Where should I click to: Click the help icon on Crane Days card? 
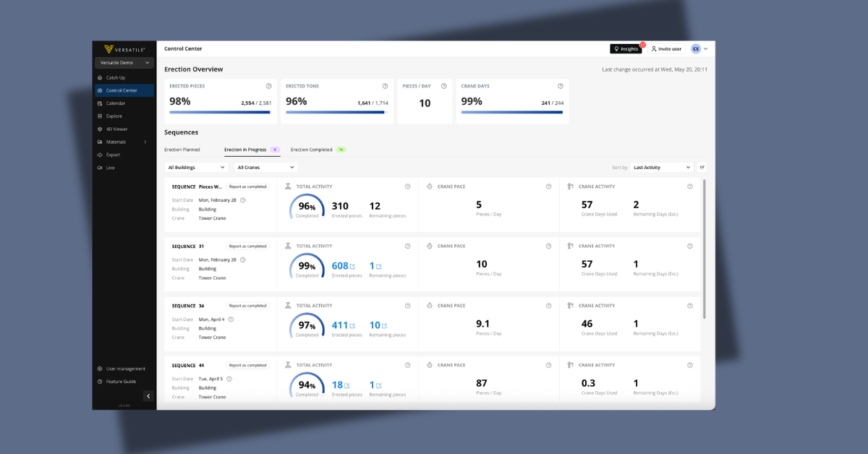pyautogui.click(x=561, y=86)
